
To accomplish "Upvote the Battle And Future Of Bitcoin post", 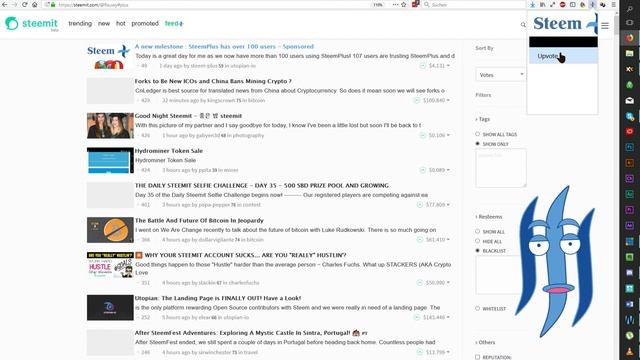I will coord(420,240).
